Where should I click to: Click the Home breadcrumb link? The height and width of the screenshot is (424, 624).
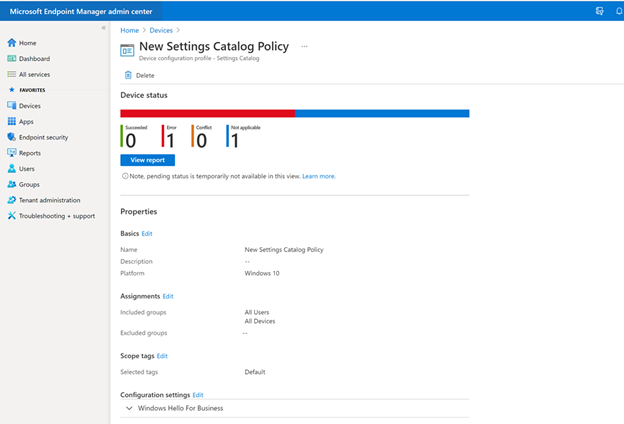coord(130,30)
